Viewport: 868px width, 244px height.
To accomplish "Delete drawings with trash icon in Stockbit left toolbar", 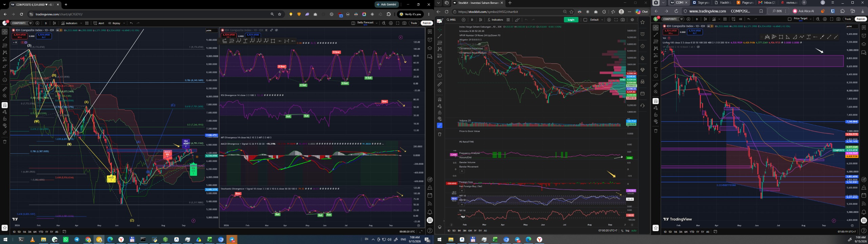I will (440, 134).
